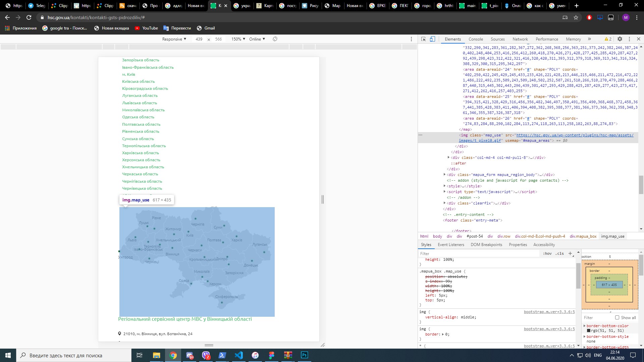The image size is (644, 362).
Task: Enable the Show all checkbox
Action: [x=617, y=317]
